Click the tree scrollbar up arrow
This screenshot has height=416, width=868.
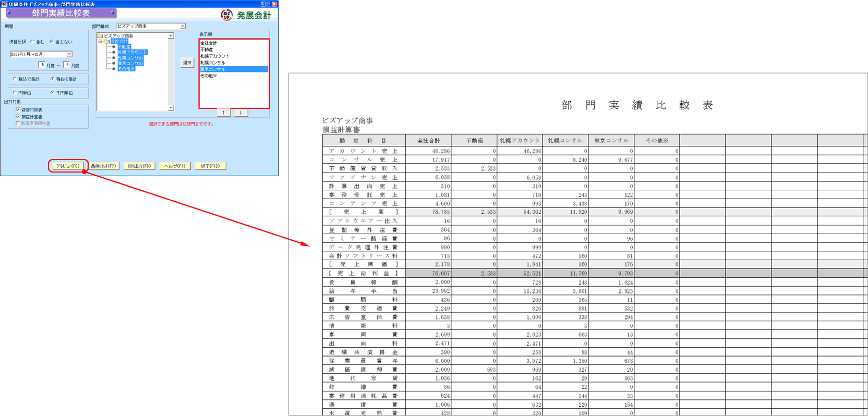(x=171, y=36)
